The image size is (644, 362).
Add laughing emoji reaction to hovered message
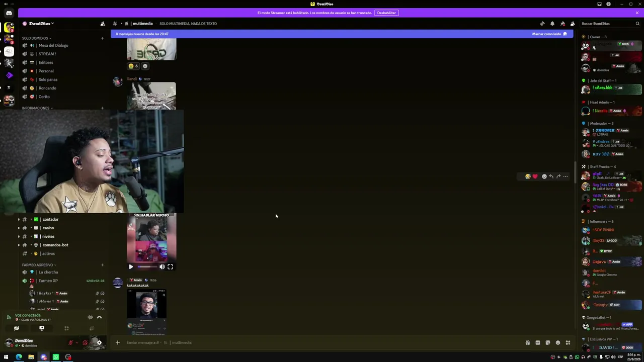pos(528,176)
